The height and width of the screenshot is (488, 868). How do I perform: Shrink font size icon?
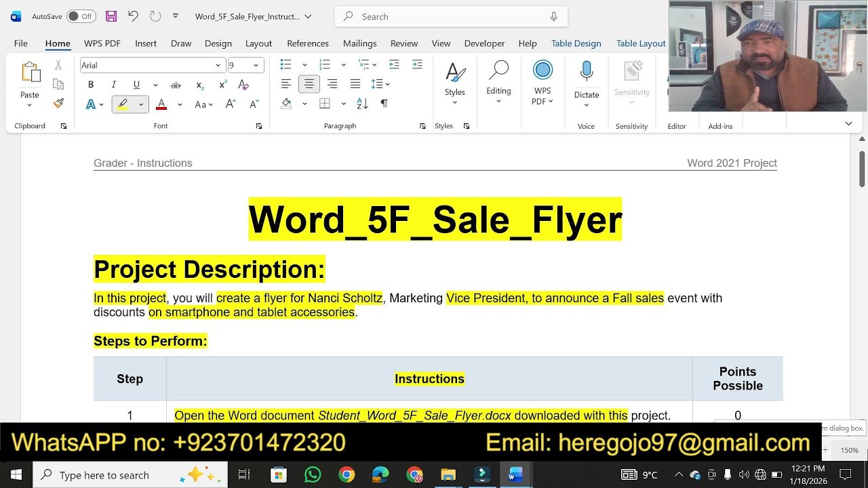(x=254, y=104)
